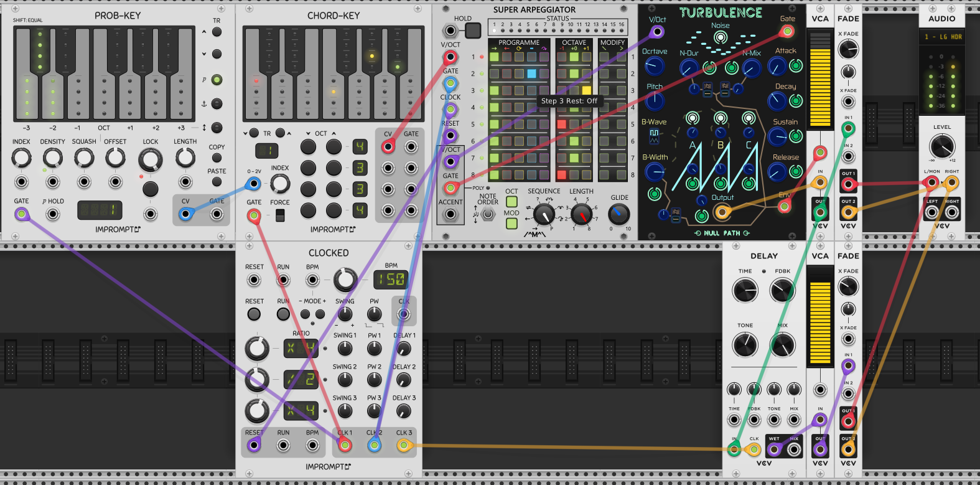980x485 pixels.
Task: Click the 150 BPM display on CLOCKED
Action: click(391, 279)
